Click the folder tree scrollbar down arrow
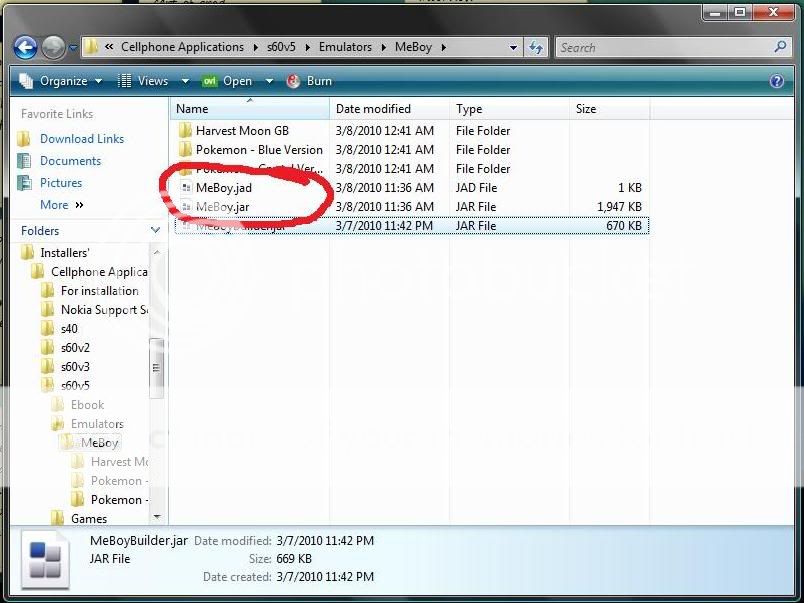This screenshot has width=804, height=603. 156,516
